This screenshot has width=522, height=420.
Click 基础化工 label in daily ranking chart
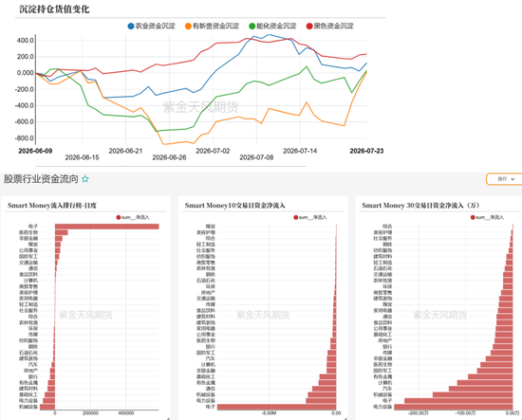pos(28,394)
